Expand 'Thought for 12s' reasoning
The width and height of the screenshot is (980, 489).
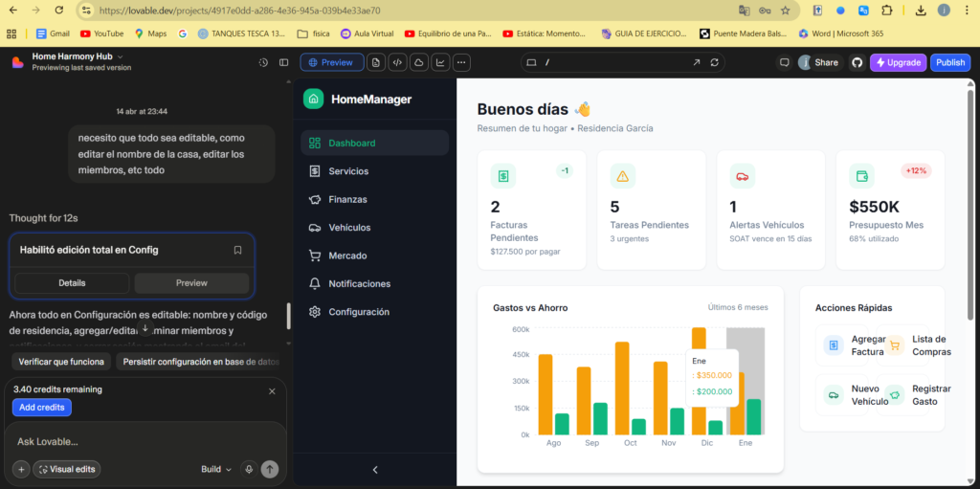click(x=43, y=218)
